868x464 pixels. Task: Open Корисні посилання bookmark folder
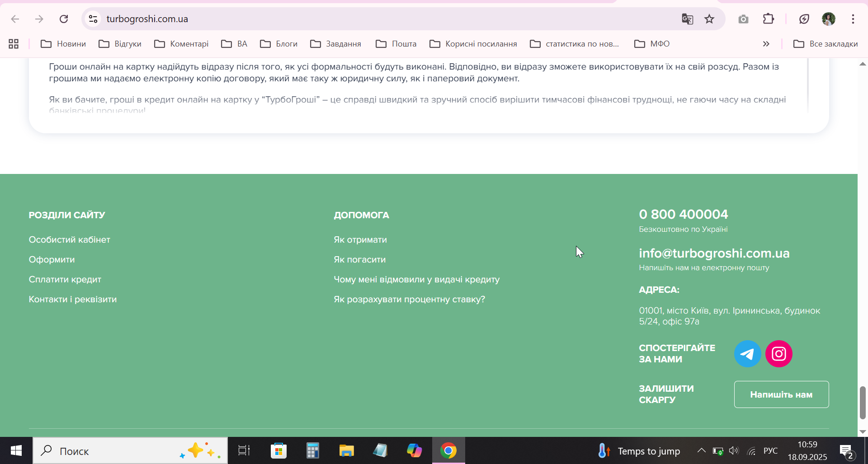tap(473, 44)
